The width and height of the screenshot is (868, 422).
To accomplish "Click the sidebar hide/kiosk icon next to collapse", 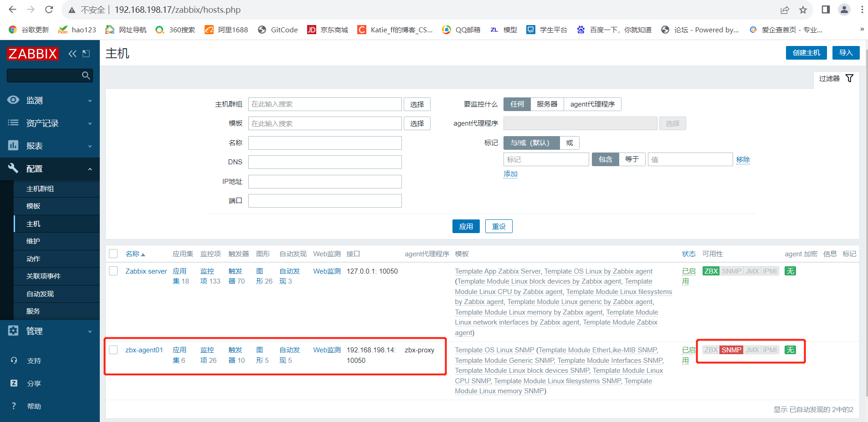I will (86, 54).
